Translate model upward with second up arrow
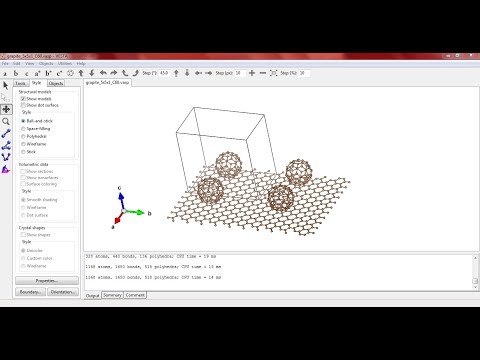The height and width of the screenshot is (360, 480). coord(176,73)
